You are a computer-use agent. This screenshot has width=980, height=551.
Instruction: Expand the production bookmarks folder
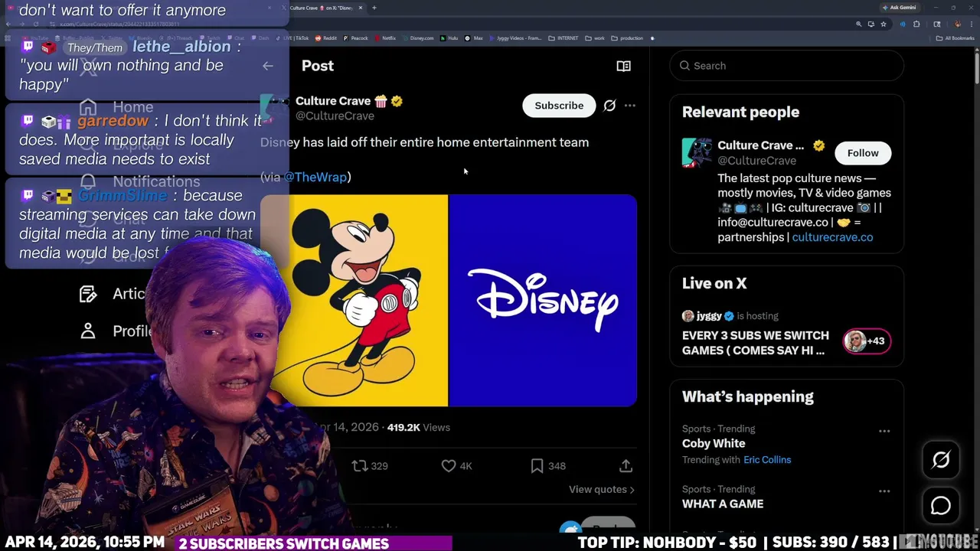click(x=627, y=38)
